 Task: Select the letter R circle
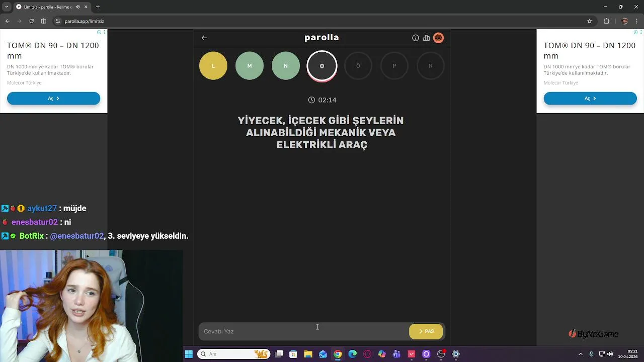431,66
